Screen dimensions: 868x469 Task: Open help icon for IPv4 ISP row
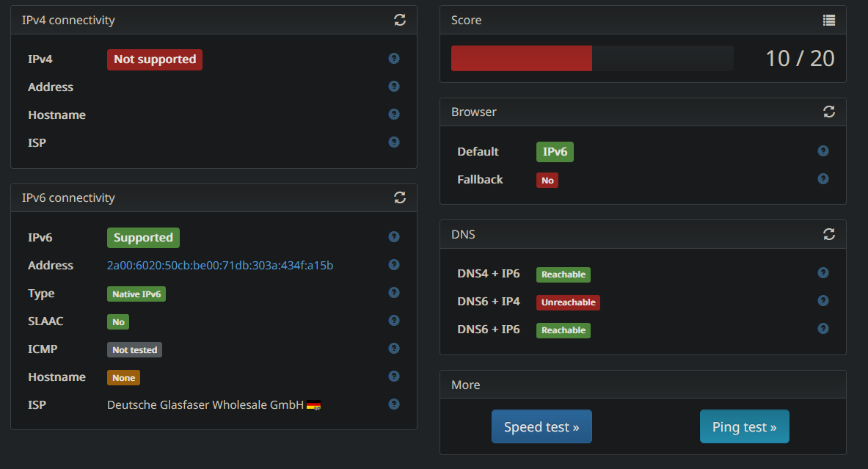coord(394,142)
